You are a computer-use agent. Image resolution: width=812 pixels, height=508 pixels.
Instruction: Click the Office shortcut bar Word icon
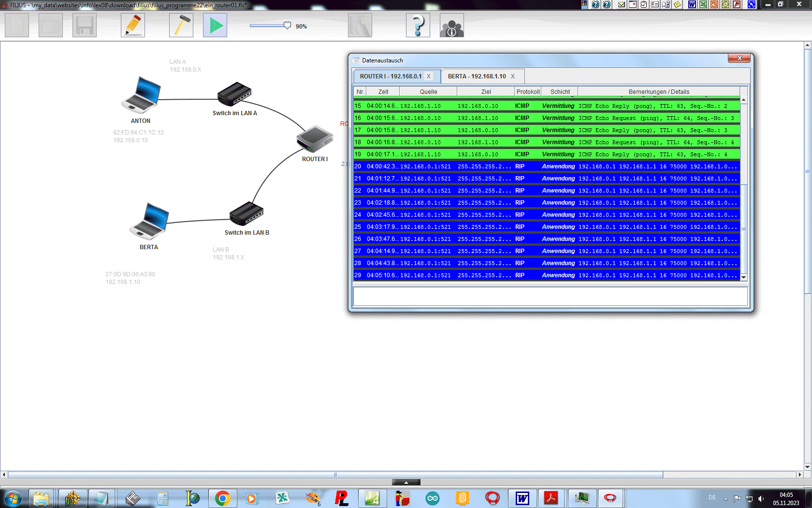(x=692, y=4)
